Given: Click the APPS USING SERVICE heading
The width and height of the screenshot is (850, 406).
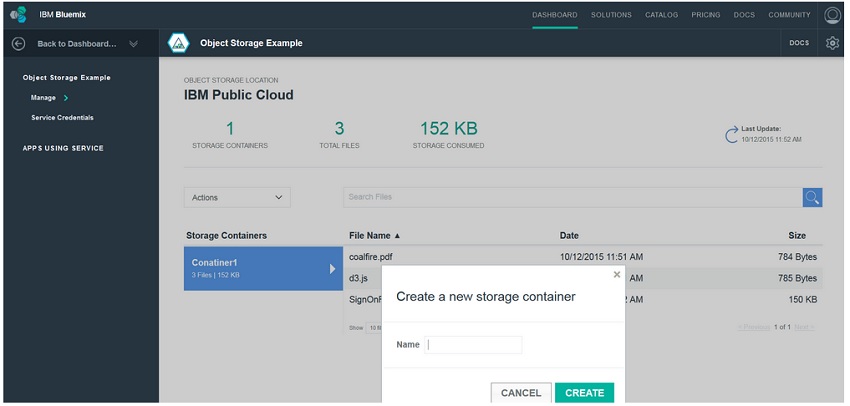Looking at the screenshot, I should tap(63, 148).
